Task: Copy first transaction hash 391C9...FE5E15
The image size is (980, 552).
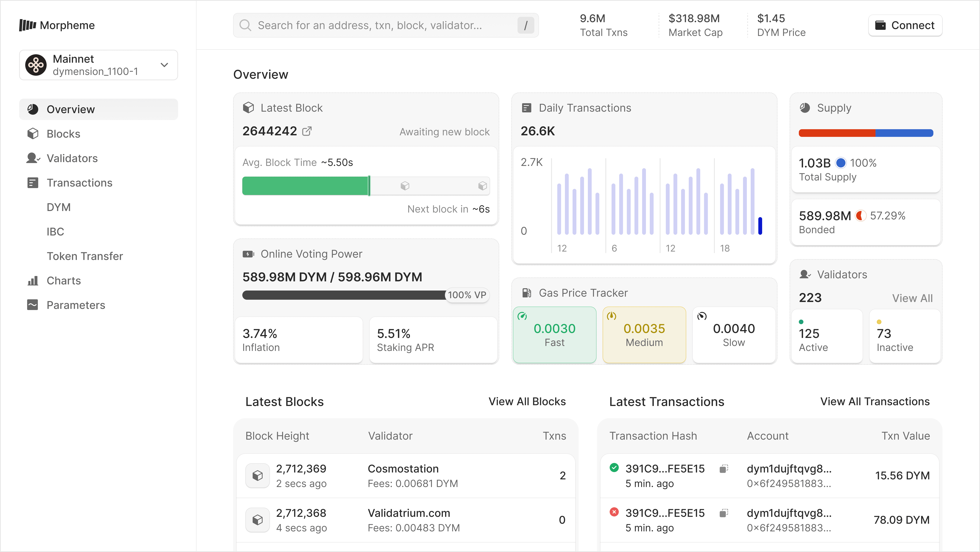Action: [724, 469]
